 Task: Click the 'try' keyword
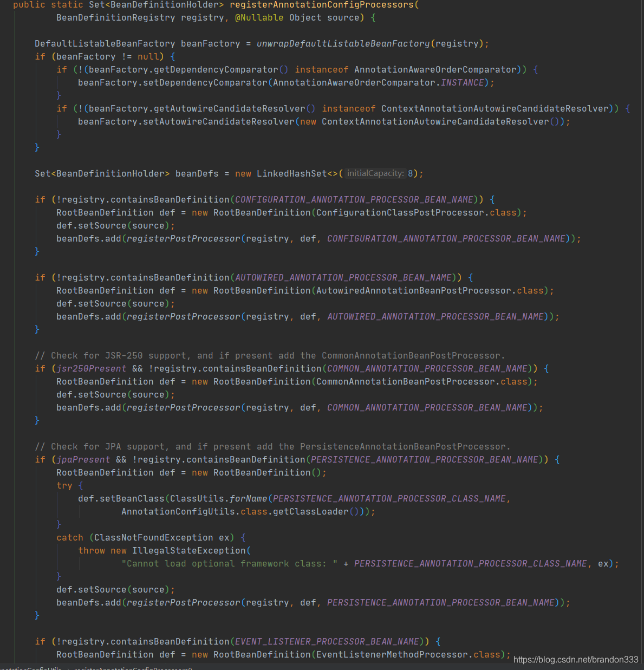[64, 486]
